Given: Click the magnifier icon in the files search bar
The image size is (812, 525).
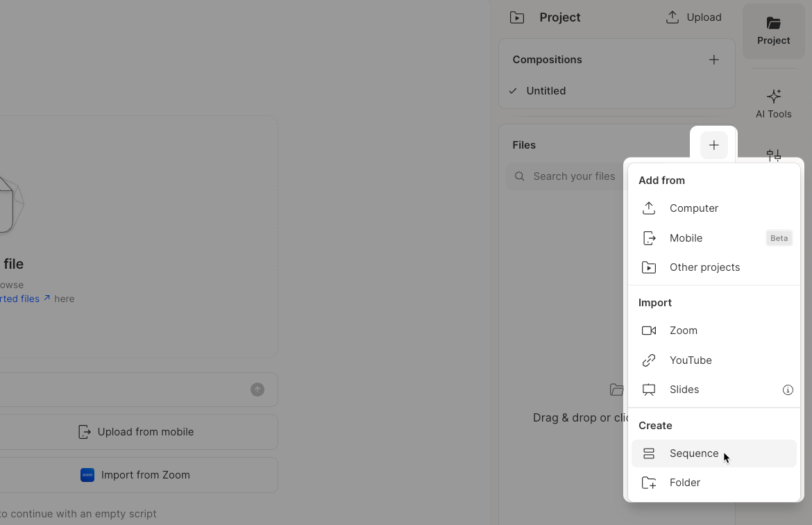Looking at the screenshot, I should tap(519, 176).
